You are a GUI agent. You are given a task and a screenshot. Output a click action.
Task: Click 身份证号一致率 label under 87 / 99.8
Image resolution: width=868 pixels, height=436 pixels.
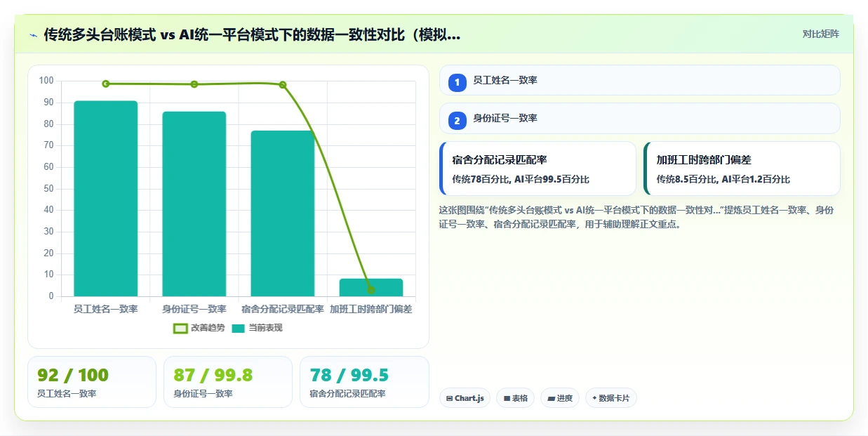pyautogui.click(x=203, y=394)
